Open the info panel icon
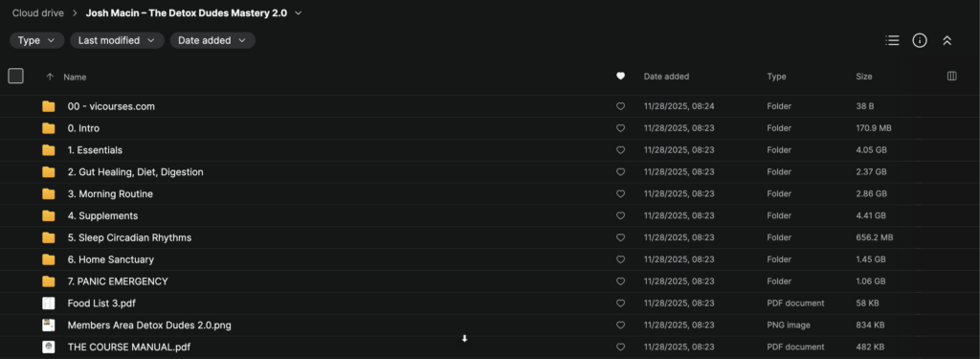 [x=920, y=40]
